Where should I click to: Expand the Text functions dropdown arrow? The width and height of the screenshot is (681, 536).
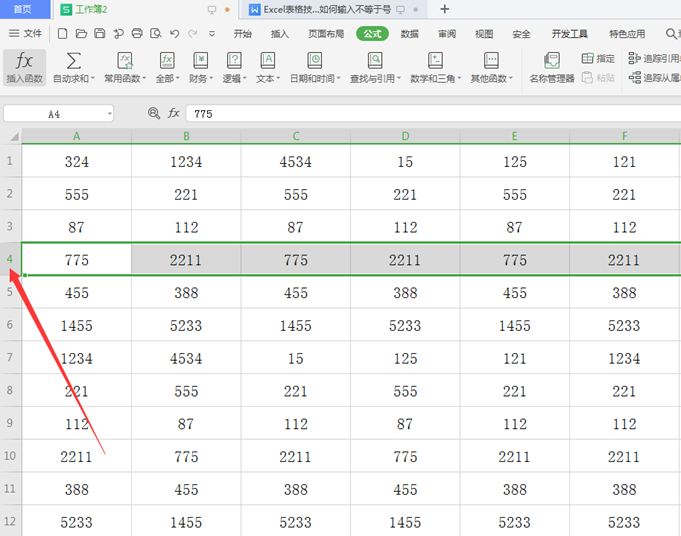click(278, 79)
